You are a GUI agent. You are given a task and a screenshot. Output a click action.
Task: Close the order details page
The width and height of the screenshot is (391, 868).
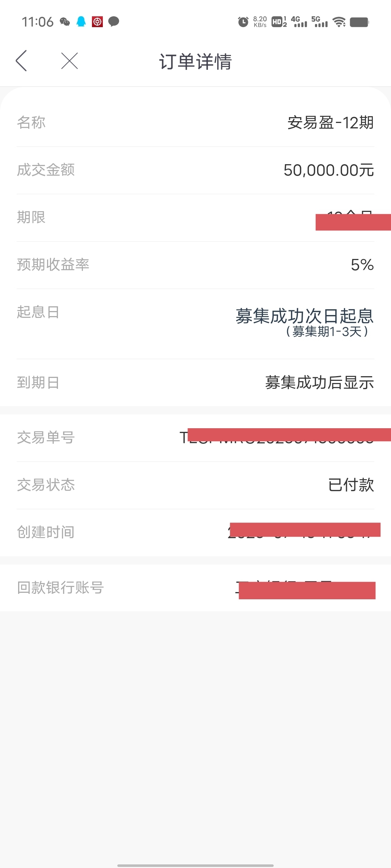[x=70, y=60]
